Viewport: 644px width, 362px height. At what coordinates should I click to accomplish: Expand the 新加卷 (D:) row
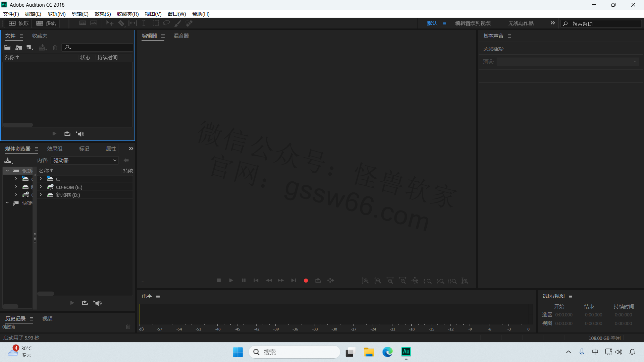(41, 195)
